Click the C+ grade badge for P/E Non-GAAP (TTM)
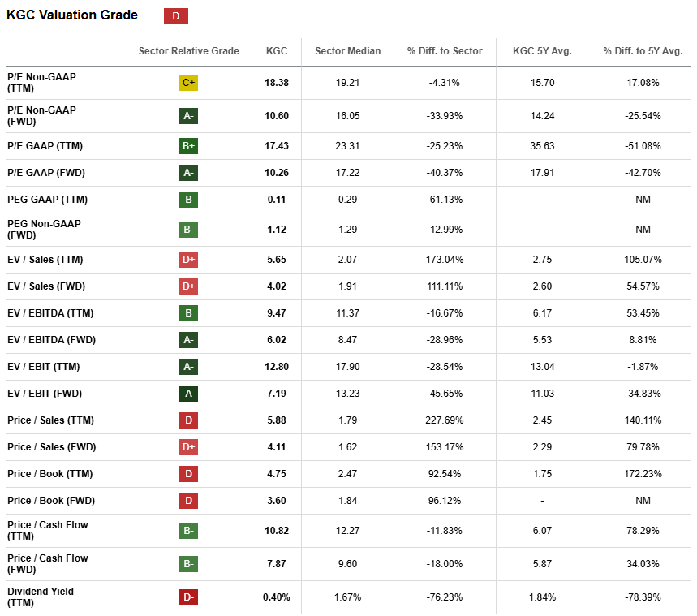The width and height of the screenshot is (697, 616). coord(188,82)
